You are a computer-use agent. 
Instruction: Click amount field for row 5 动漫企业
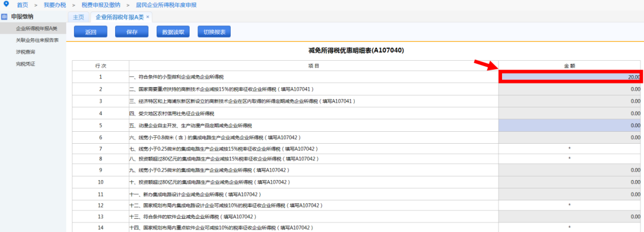pyautogui.click(x=570, y=125)
